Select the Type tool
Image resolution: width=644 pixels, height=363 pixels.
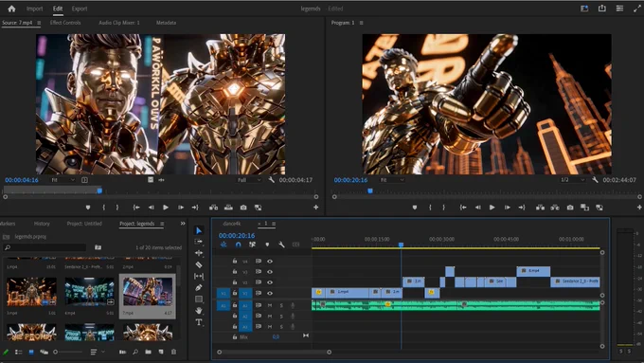199,322
